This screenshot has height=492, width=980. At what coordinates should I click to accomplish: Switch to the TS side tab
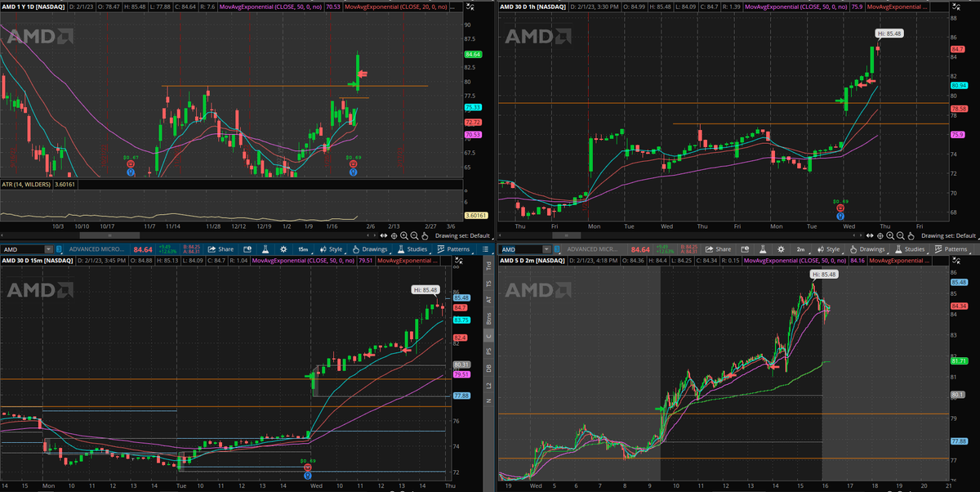tap(489, 283)
